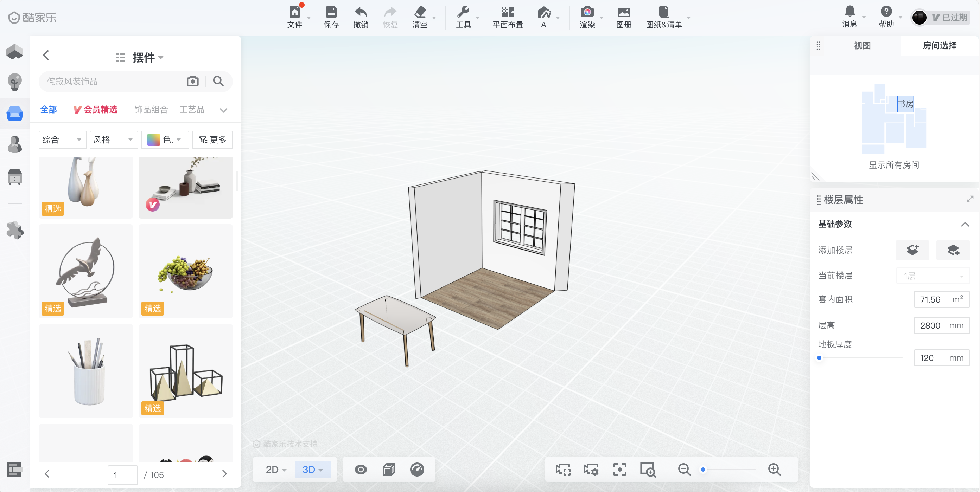Click the 渲染 render tool icon
This screenshot has width=980, height=492.
(x=587, y=12)
